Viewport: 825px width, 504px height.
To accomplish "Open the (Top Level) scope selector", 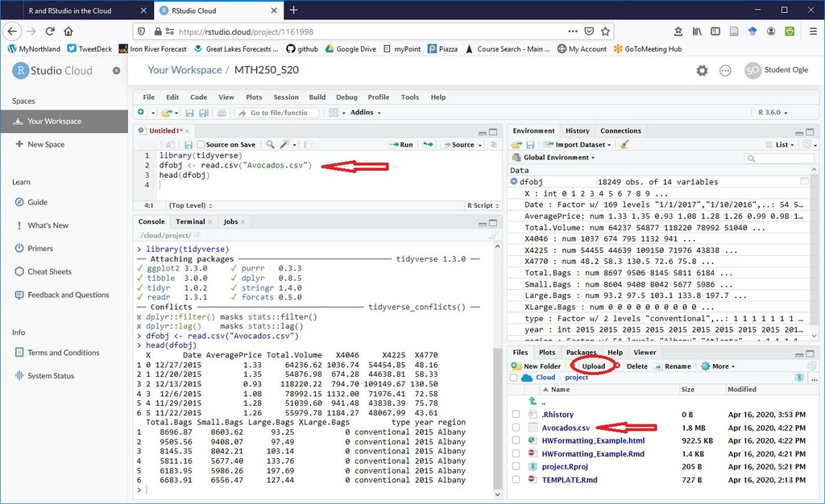I will [x=190, y=205].
